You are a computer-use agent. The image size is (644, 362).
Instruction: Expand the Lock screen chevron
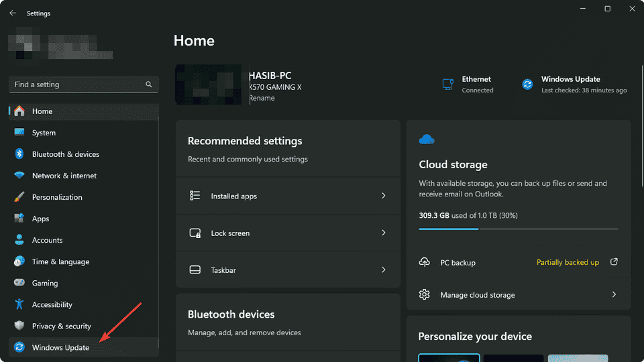pyautogui.click(x=383, y=233)
